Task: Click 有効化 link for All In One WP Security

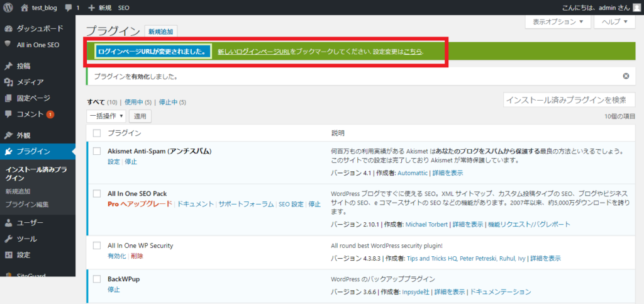Action: pyautogui.click(x=116, y=256)
